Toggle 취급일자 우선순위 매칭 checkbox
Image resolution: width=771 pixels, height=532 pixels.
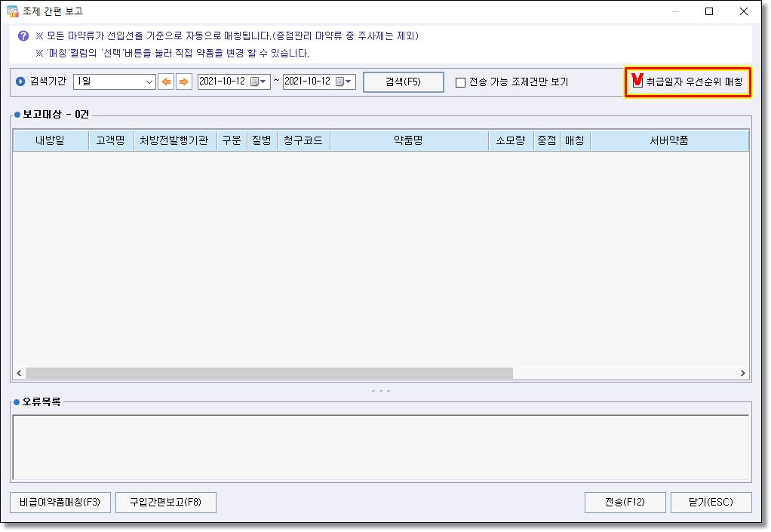[x=638, y=81]
